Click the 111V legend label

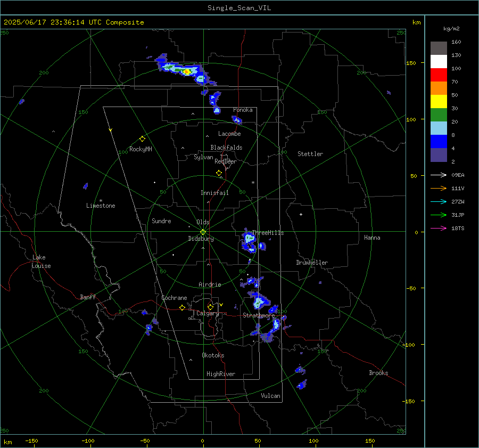pos(458,189)
